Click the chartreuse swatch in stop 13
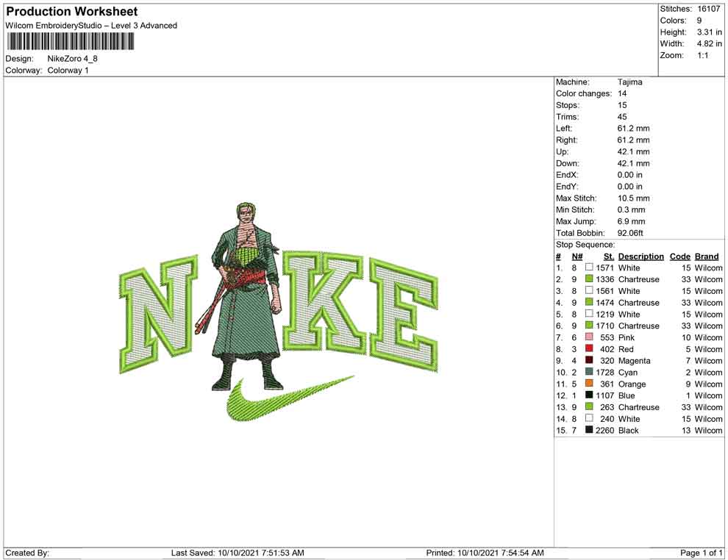728x560 pixels. tap(589, 406)
